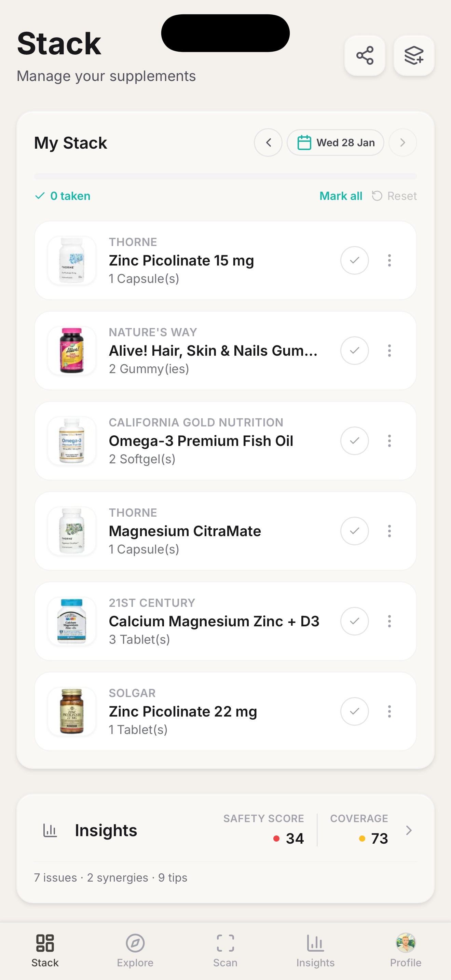Mark Thorne Zinc Picolinate 15 mg as taken

pyautogui.click(x=354, y=260)
